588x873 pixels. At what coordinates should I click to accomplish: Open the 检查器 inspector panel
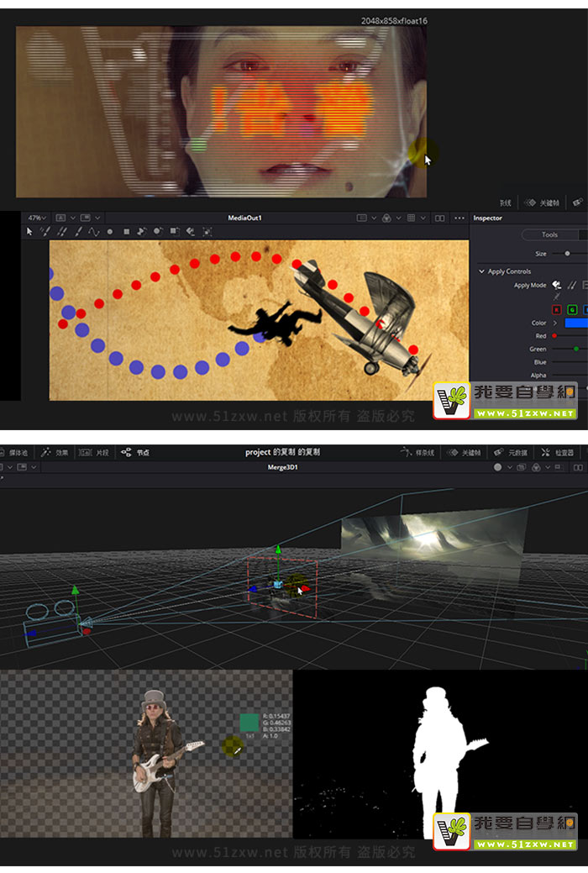[x=558, y=453]
